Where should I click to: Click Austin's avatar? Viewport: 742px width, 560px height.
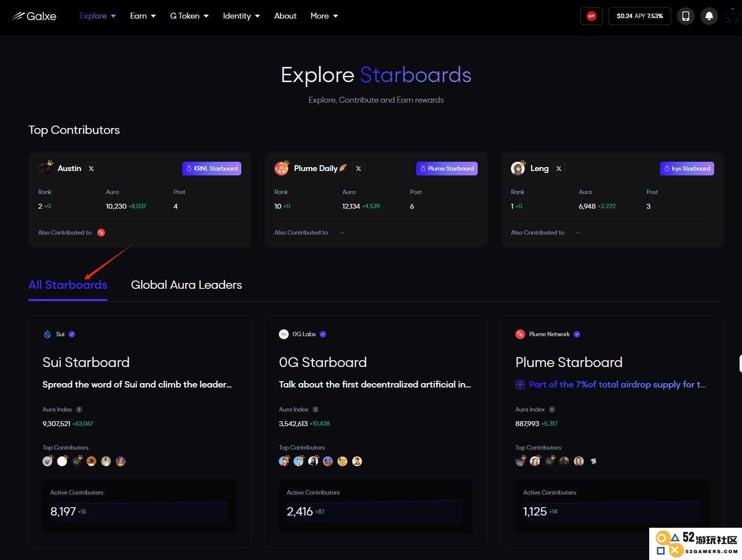[x=45, y=168]
